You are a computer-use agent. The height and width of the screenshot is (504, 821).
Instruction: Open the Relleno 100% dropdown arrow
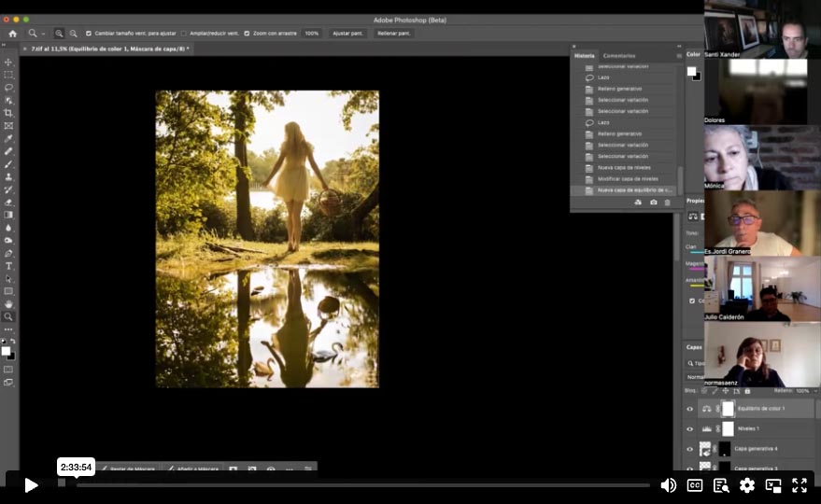pos(815,391)
